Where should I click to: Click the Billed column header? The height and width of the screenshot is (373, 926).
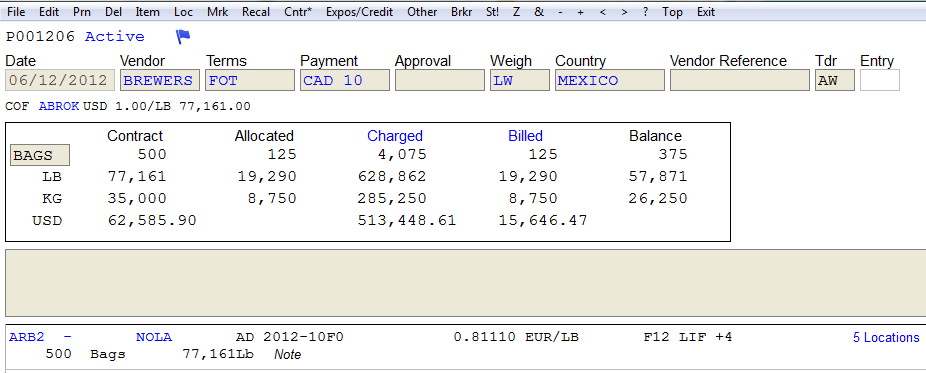526,136
